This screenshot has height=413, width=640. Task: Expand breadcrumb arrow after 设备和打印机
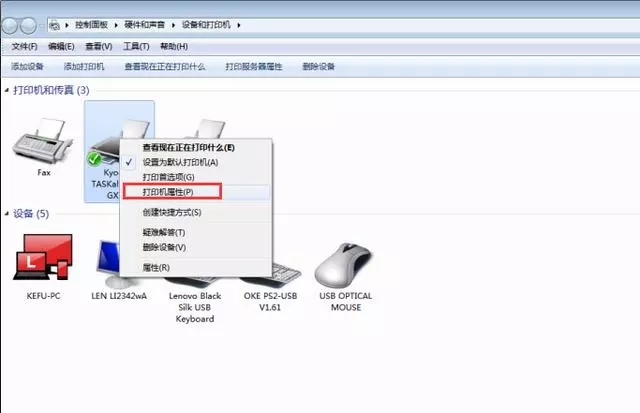click(x=239, y=25)
